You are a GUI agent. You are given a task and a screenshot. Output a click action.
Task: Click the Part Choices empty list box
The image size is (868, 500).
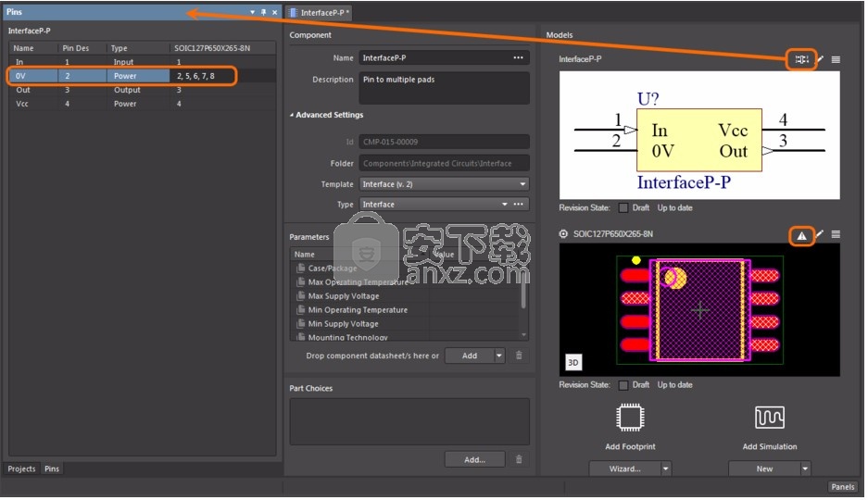[x=409, y=421]
